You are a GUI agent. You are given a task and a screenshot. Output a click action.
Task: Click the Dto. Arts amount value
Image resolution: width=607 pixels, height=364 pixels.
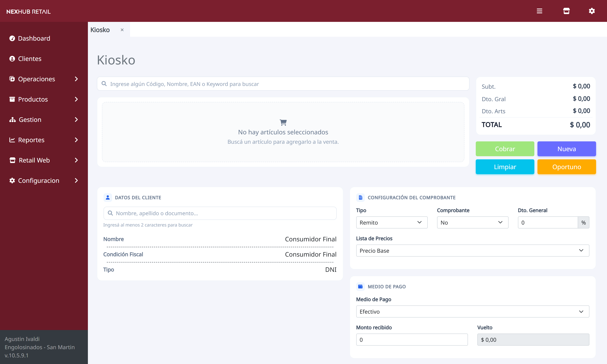point(581,111)
